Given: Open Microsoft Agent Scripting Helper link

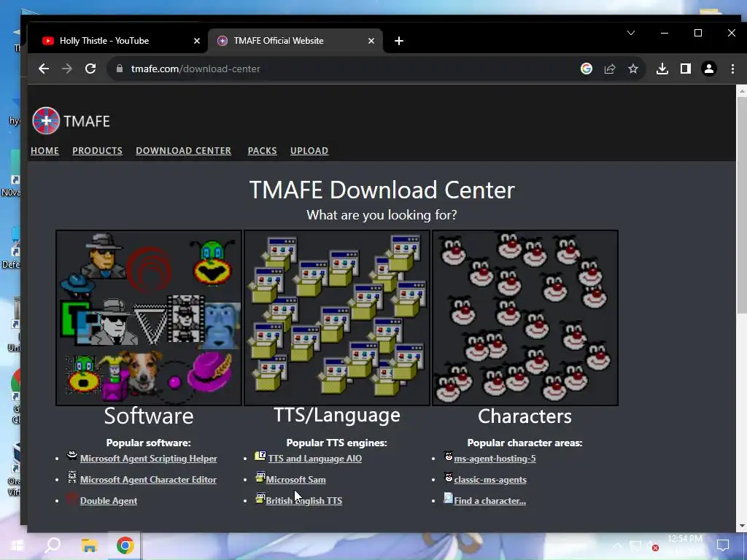Looking at the screenshot, I should 148,459.
